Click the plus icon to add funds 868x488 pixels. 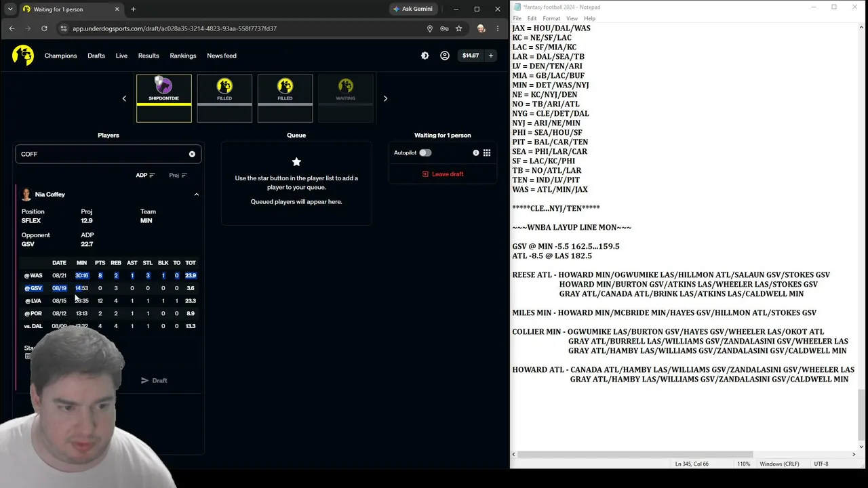(491, 56)
